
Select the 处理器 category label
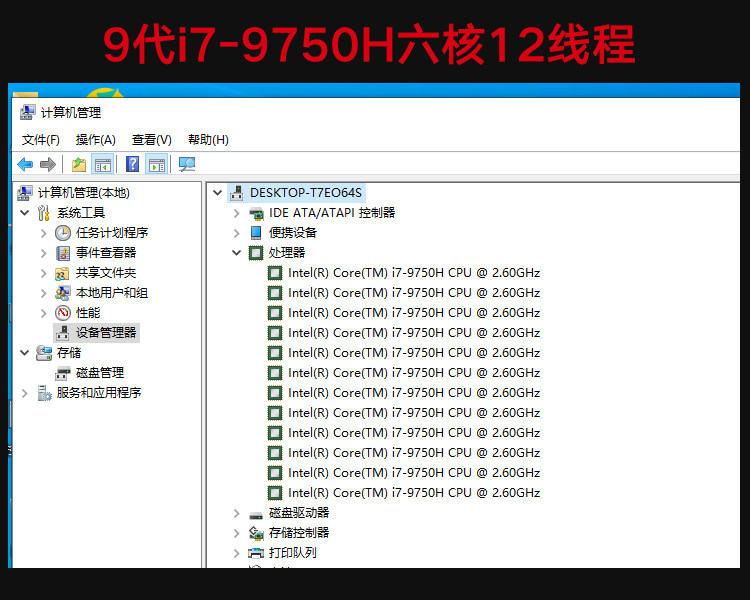pyautogui.click(x=287, y=253)
